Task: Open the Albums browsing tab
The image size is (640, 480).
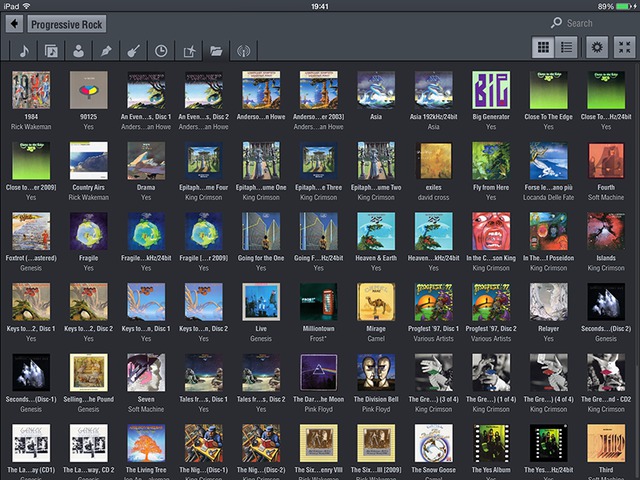Action: 51,50
